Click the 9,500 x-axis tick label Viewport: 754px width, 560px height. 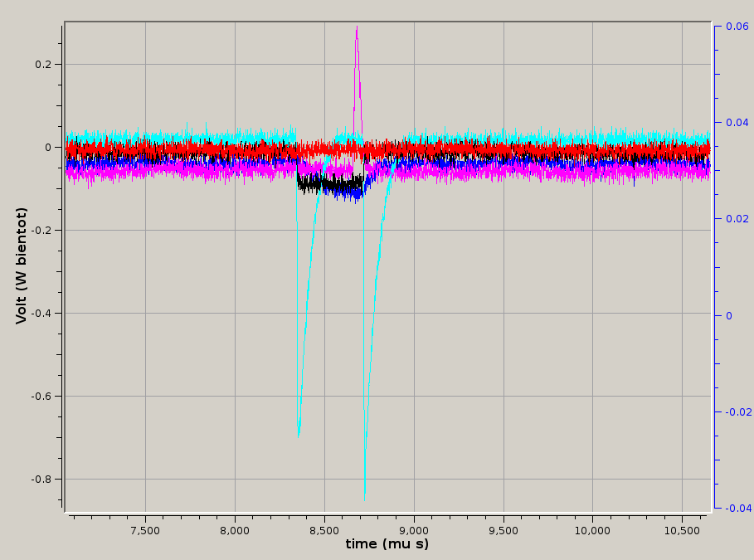[x=503, y=529]
